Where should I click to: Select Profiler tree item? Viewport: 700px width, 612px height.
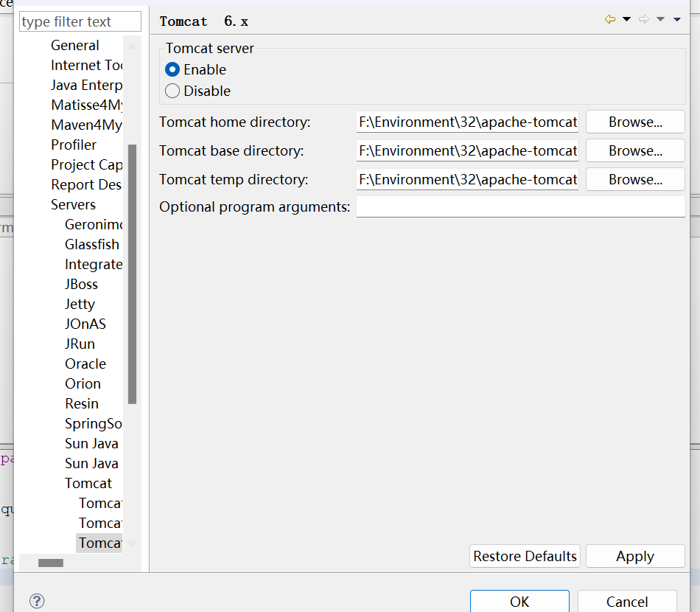click(x=74, y=145)
